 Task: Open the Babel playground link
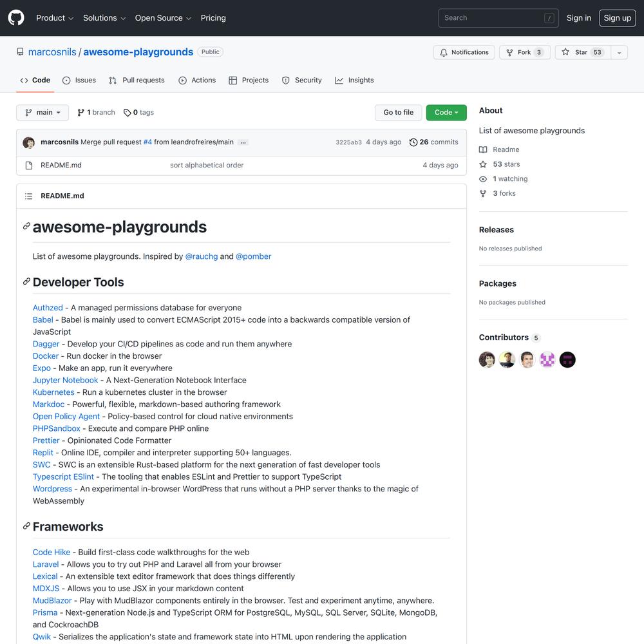click(x=43, y=319)
